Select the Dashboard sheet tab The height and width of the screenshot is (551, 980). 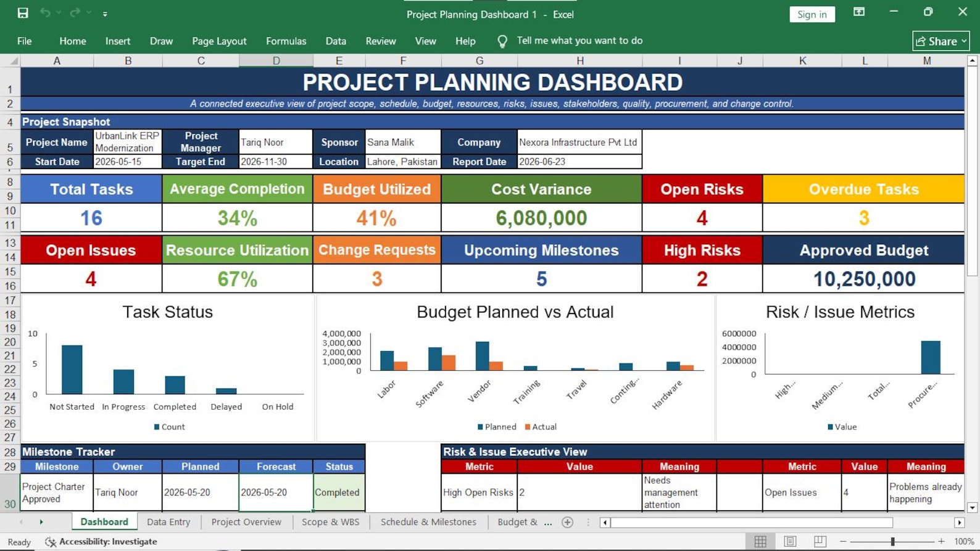[104, 522]
